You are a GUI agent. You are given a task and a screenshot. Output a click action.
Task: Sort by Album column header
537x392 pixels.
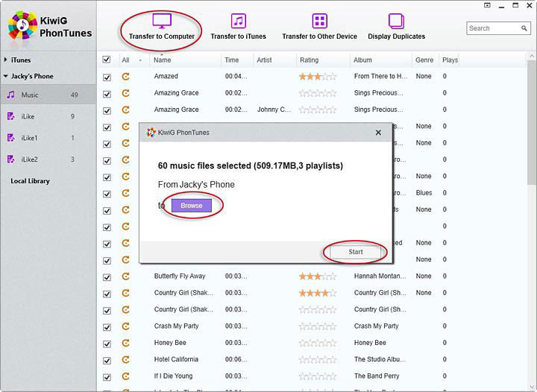pyautogui.click(x=380, y=60)
